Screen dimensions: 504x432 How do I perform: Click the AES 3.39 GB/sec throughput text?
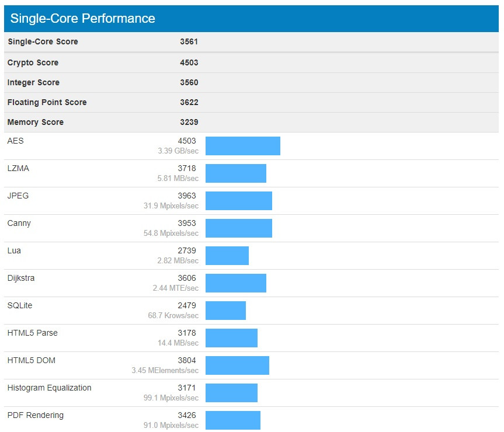pyautogui.click(x=178, y=151)
